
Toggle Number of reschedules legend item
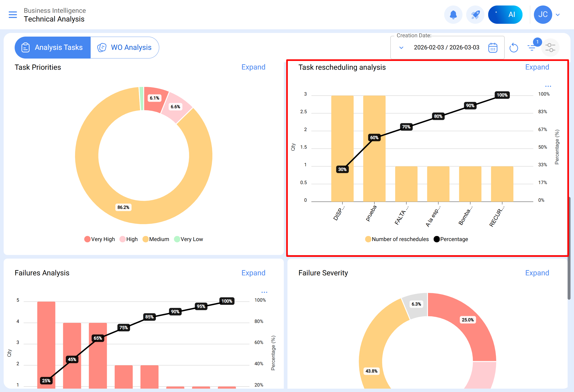click(x=397, y=239)
